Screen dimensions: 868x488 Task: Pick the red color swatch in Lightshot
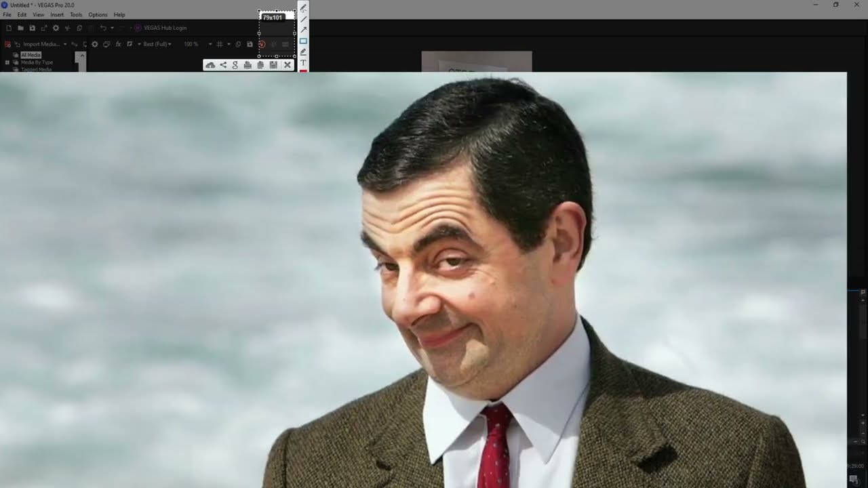[303, 70]
